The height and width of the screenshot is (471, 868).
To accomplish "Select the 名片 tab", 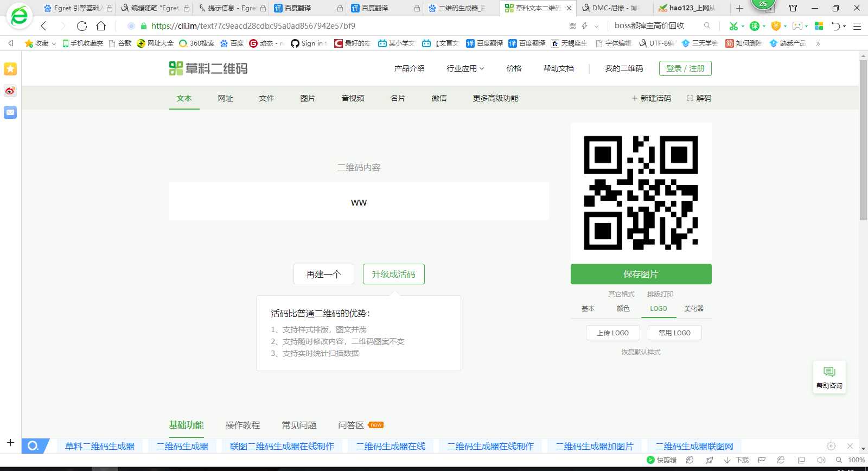I will [x=398, y=98].
